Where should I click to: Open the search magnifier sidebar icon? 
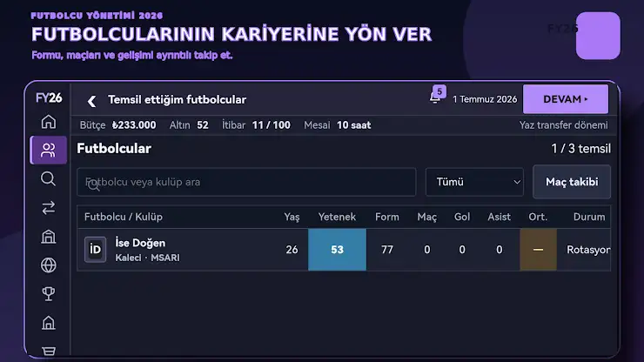[49, 178]
